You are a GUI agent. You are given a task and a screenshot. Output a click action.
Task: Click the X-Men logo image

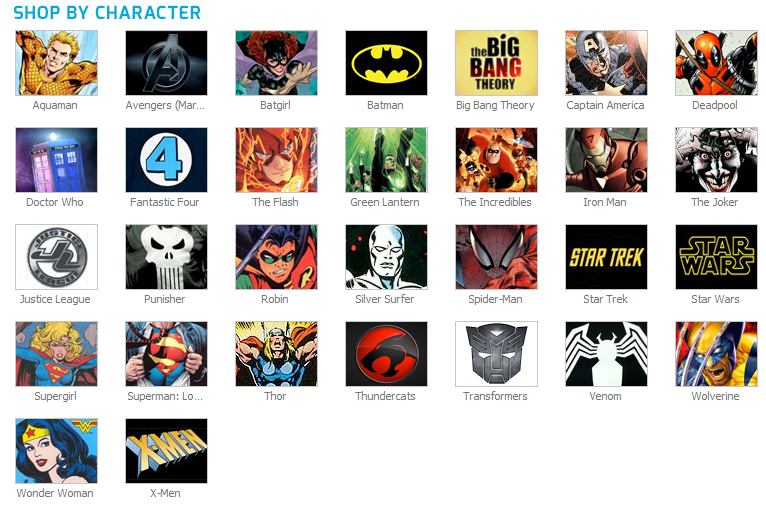pos(166,451)
